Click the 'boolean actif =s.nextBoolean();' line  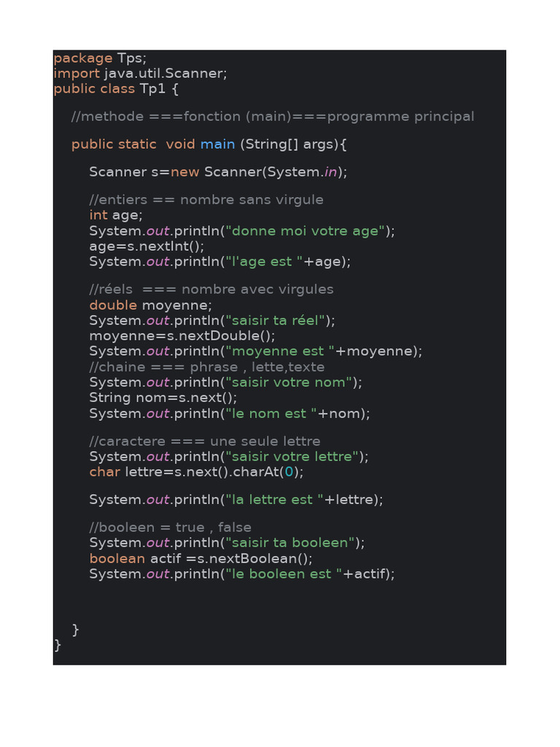tap(201, 559)
